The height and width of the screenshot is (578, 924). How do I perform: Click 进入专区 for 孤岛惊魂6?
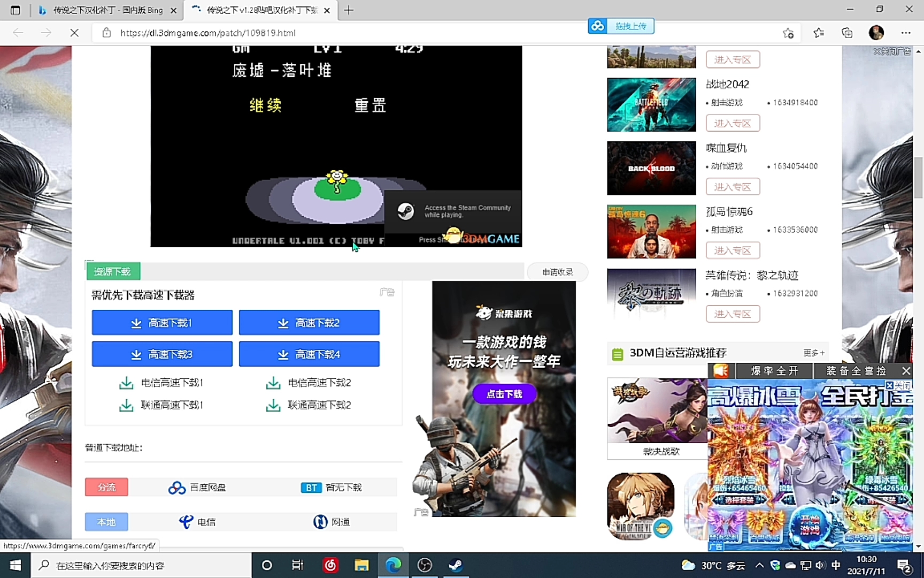tap(733, 250)
